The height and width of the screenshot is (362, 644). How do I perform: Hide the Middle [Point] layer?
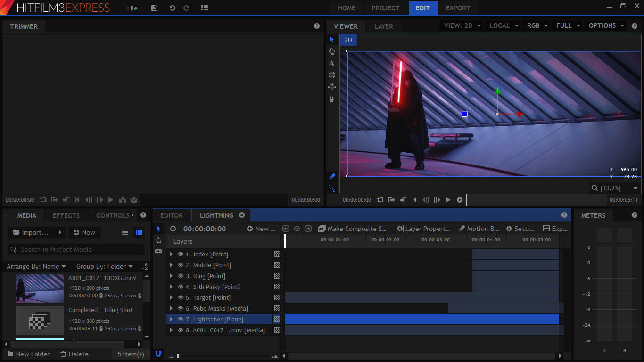tap(180, 265)
